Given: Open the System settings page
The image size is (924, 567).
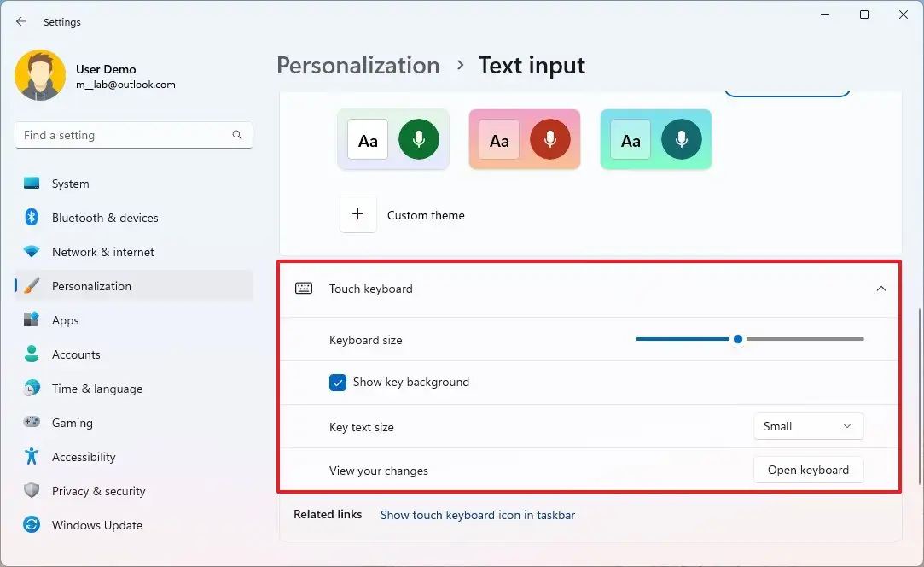Looking at the screenshot, I should pyautogui.click(x=70, y=184).
